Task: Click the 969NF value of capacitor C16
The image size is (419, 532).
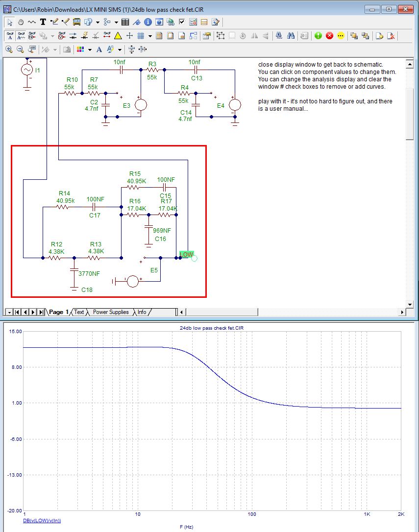Action: coord(162,230)
